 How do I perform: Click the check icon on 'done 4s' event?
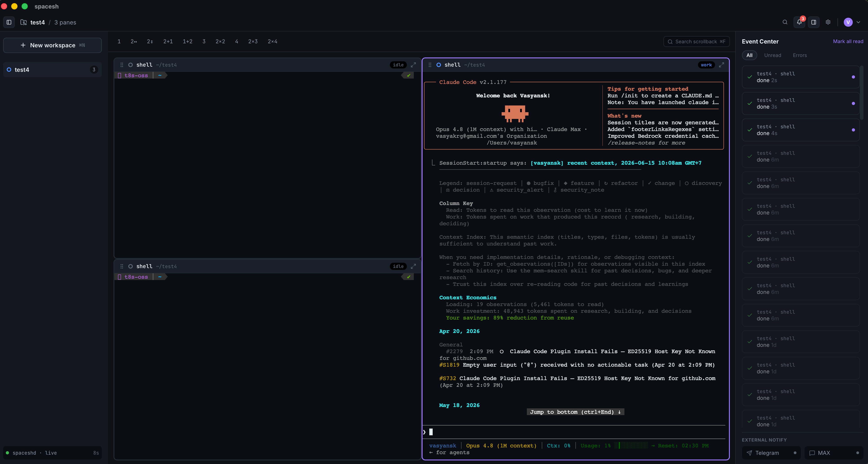[749, 130]
